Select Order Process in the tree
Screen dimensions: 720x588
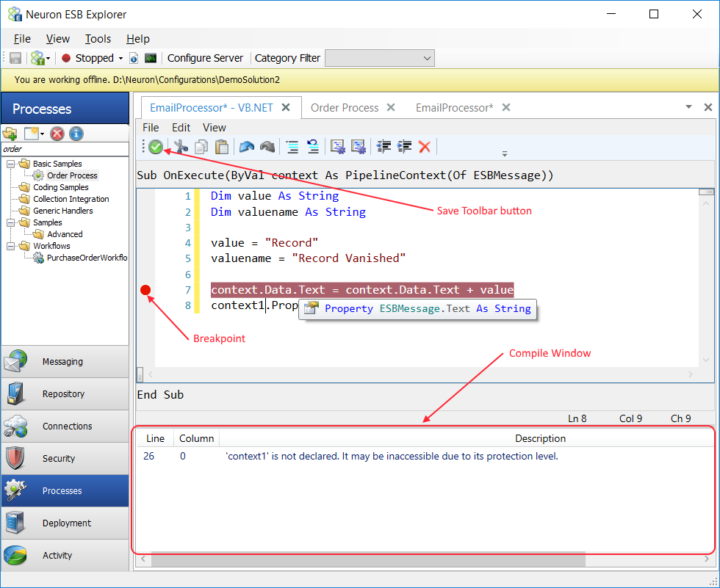(72, 175)
